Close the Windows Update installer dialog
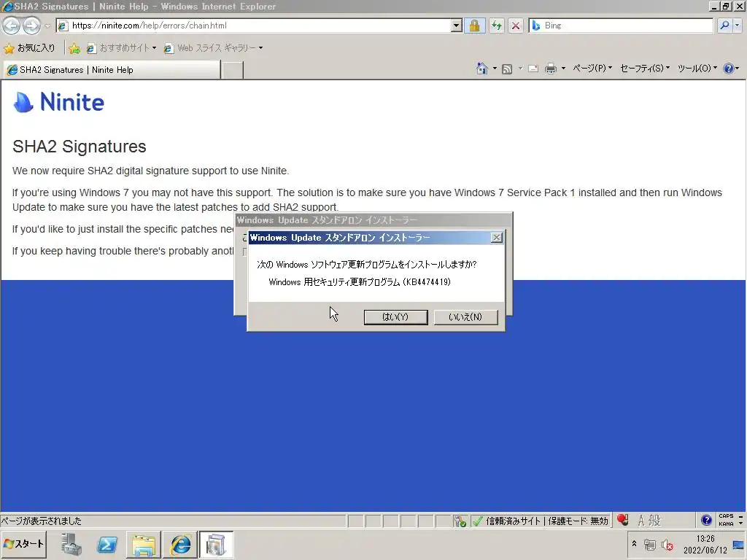Image resolution: width=747 pixels, height=560 pixels. [496, 237]
